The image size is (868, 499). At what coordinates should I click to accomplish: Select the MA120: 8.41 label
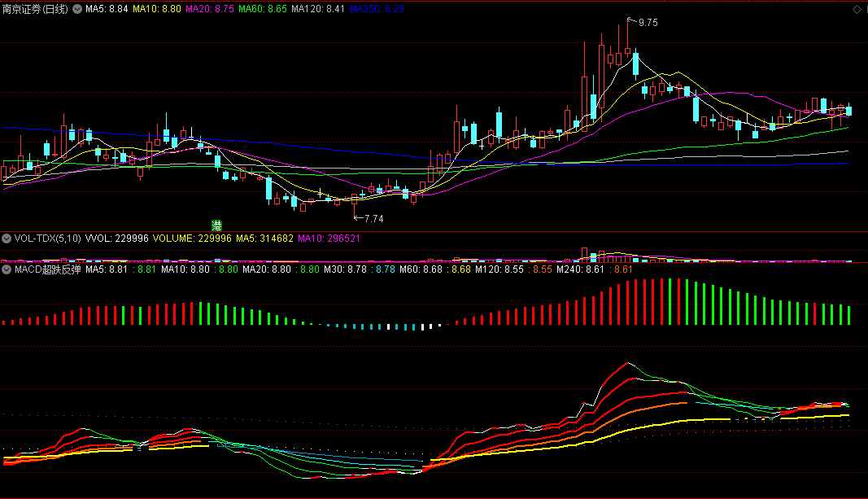(x=318, y=9)
